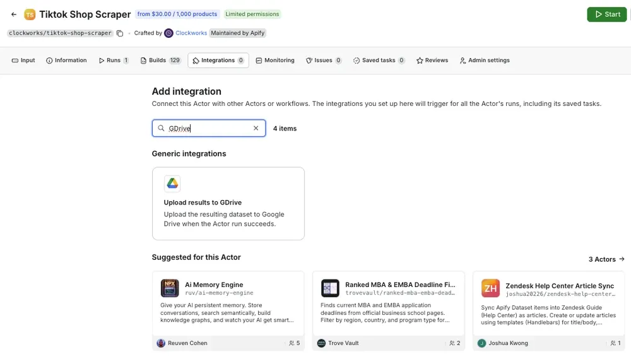631x364 pixels.
Task: Open Admin settings tab
Action: [x=485, y=61]
